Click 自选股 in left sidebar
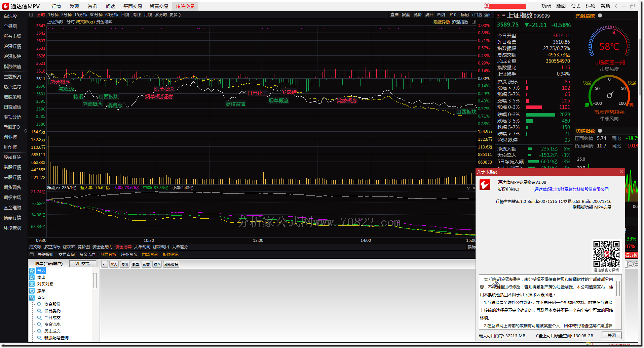Viewport: 644px width, 348px height. (10, 16)
